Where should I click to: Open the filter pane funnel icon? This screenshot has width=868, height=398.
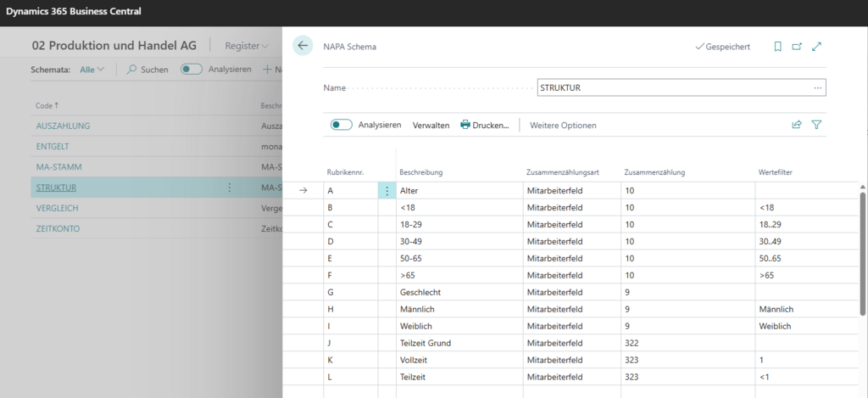pos(816,125)
